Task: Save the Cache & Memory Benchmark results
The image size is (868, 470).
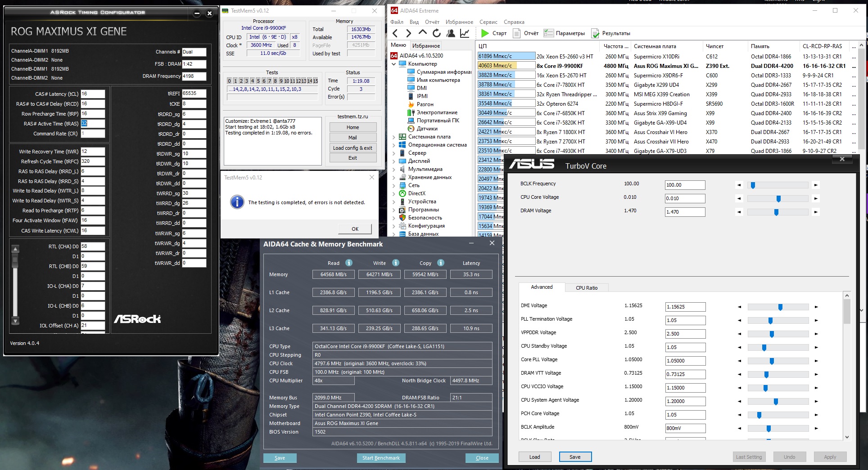Action: pyautogui.click(x=280, y=458)
